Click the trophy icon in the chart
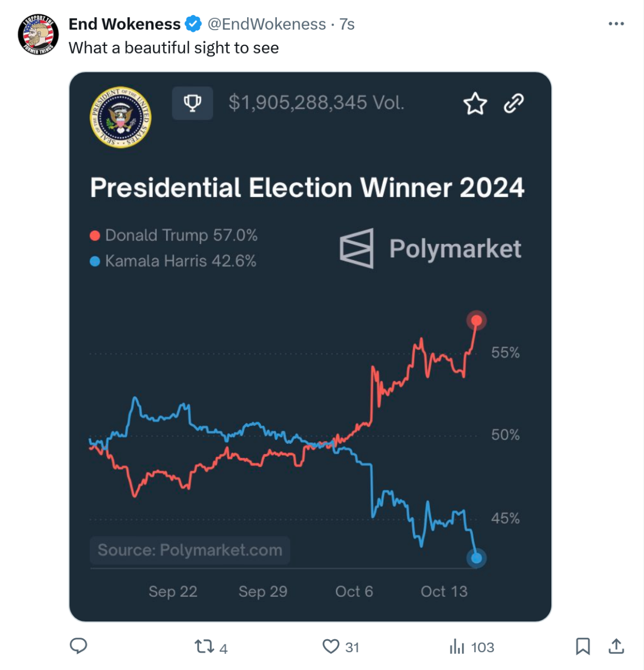This screenshot has height=670, width=644. pyautogui.click(x=193, y=103)
